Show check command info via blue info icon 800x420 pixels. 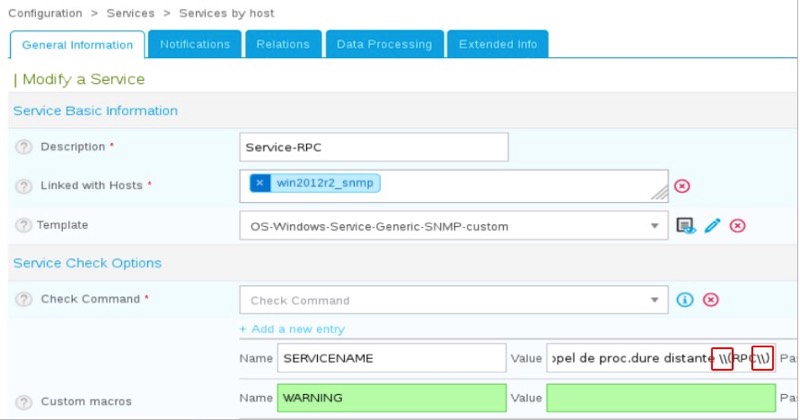tap(685, 300)
